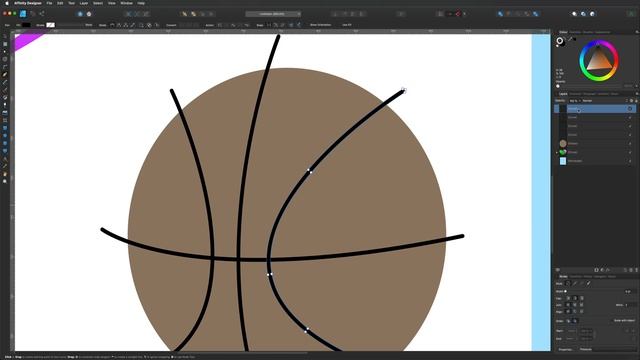Open the File menu
This screenshot has width=640, height=360.
click(49, 3)
